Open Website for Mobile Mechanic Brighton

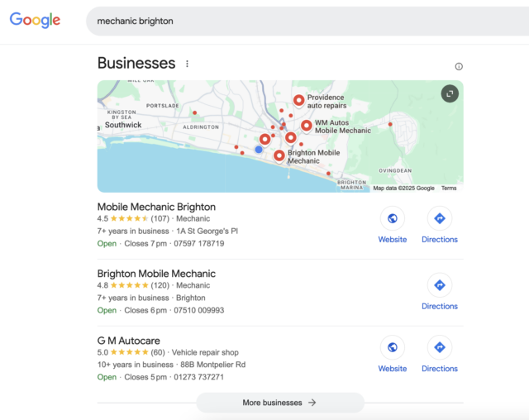393,219
